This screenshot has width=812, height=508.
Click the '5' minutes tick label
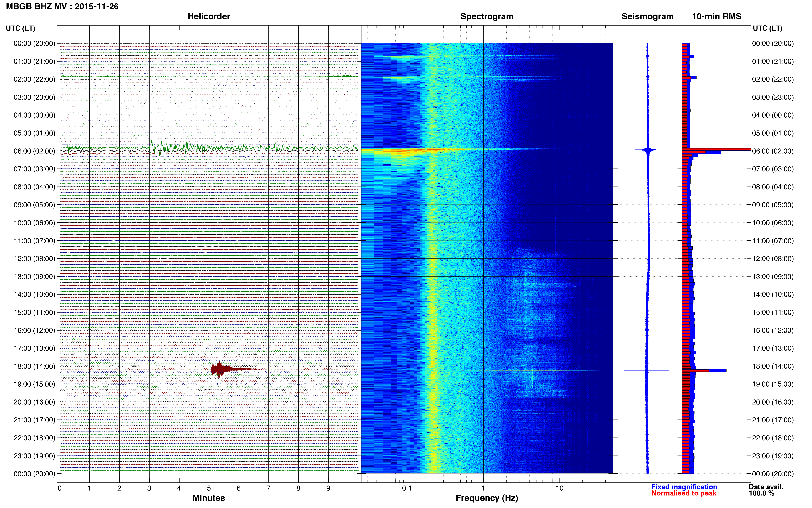coord(209,488)
